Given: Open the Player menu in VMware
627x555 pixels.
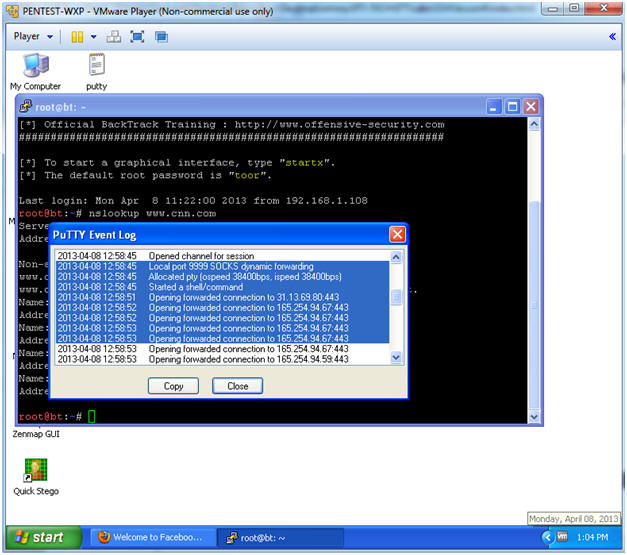Looking at the screenshot, I should coord(33,36).
